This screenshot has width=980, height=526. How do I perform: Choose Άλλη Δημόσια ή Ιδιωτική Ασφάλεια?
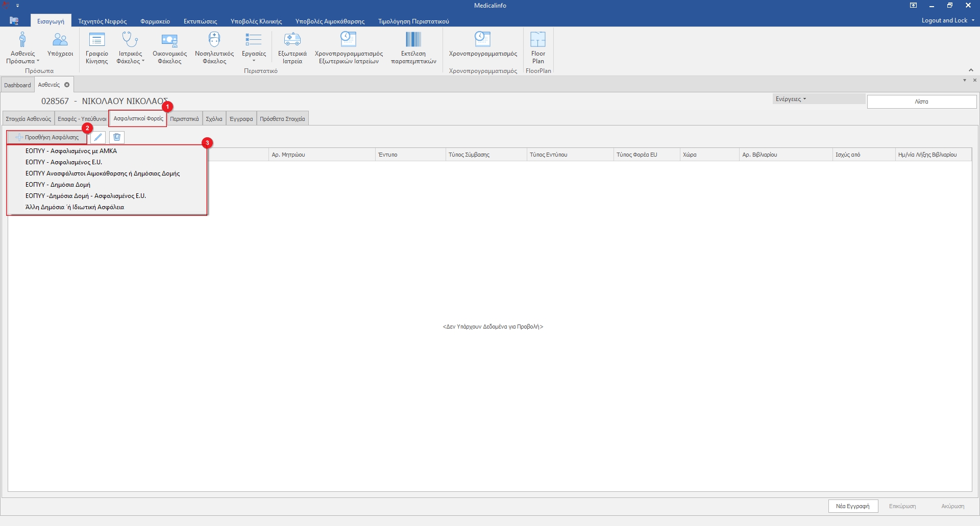point(75,207)
